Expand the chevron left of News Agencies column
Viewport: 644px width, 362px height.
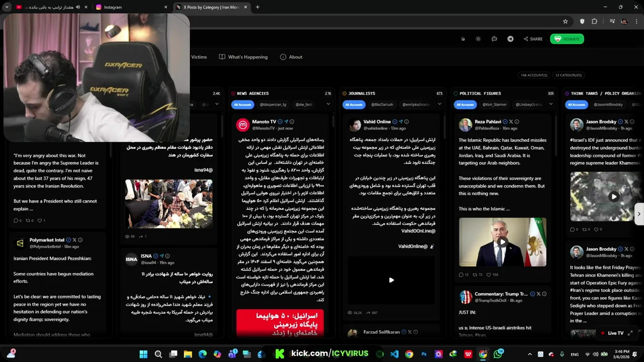217,104
